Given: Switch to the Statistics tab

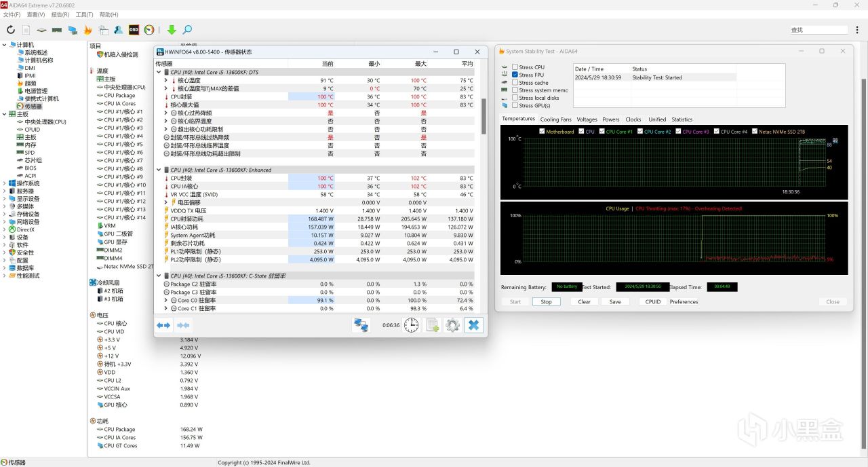Looking at the screenshot, I should 682,119.
